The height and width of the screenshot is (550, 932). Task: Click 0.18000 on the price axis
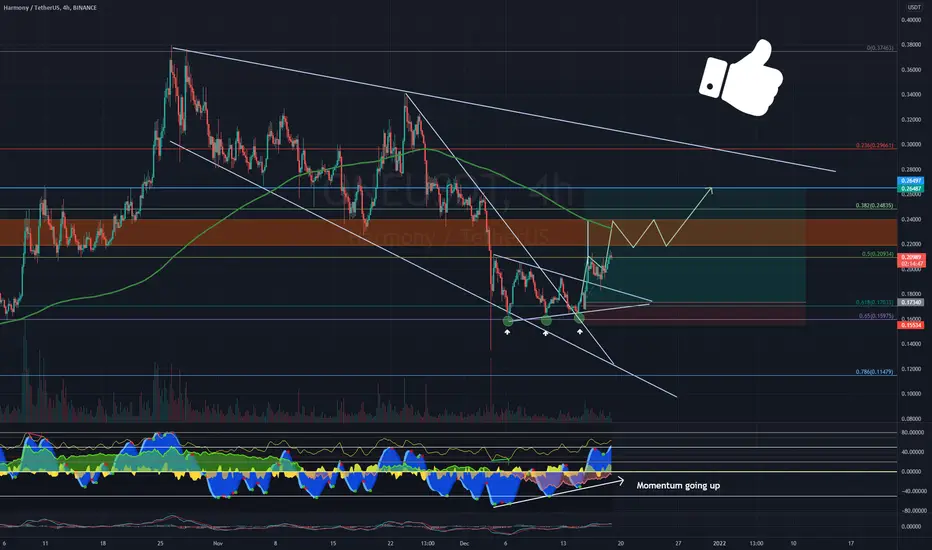pos(911,294)
